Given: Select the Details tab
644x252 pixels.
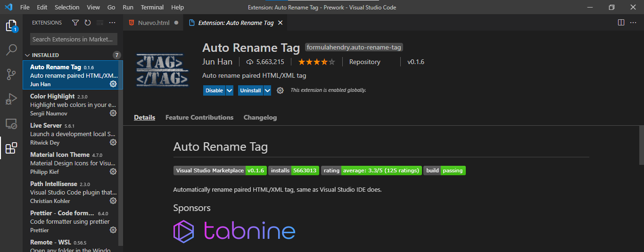Looking at the screenshot, I should (144, 117).
